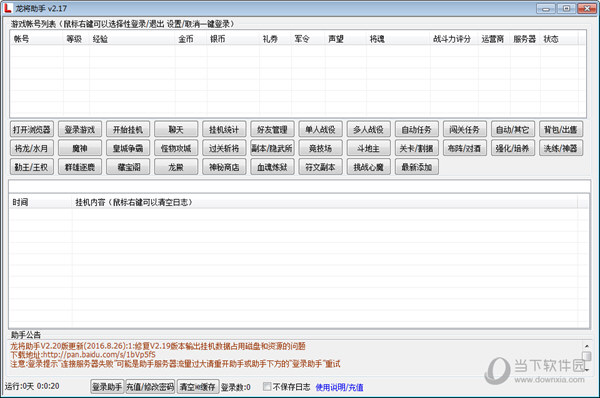Click the 龙巢 button
The width and height of the screenshot is (600, 398).
[176, 167]
